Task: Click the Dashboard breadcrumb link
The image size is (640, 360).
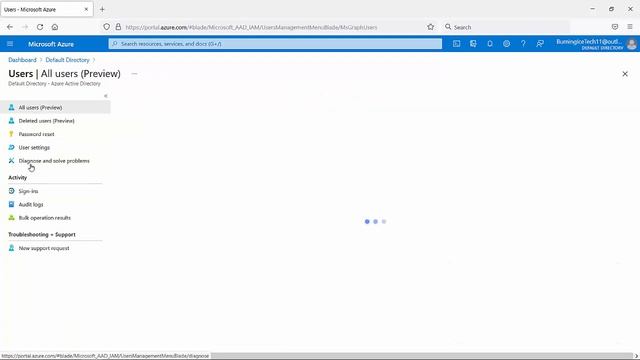Action: point(22,60)
